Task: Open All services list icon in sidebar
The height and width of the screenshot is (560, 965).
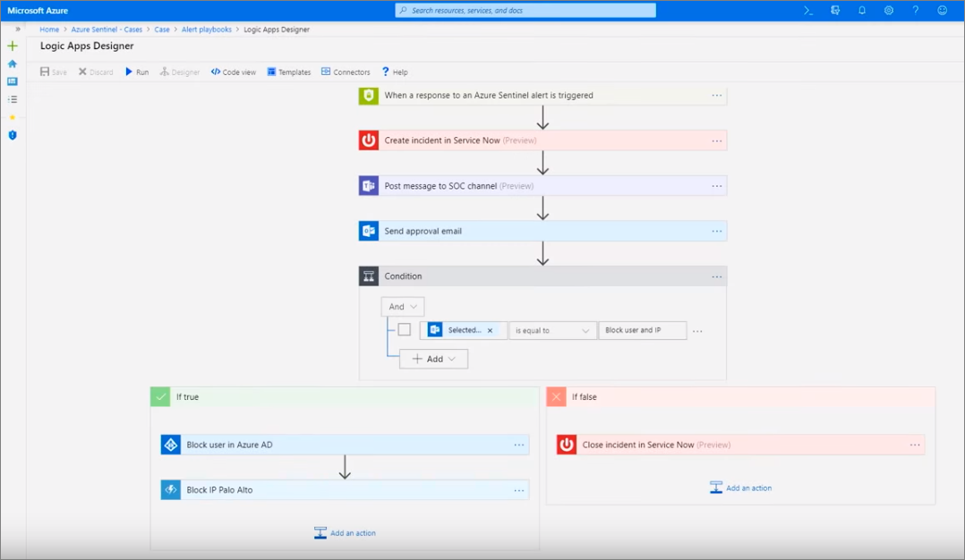Action: (x=13, y=99)
